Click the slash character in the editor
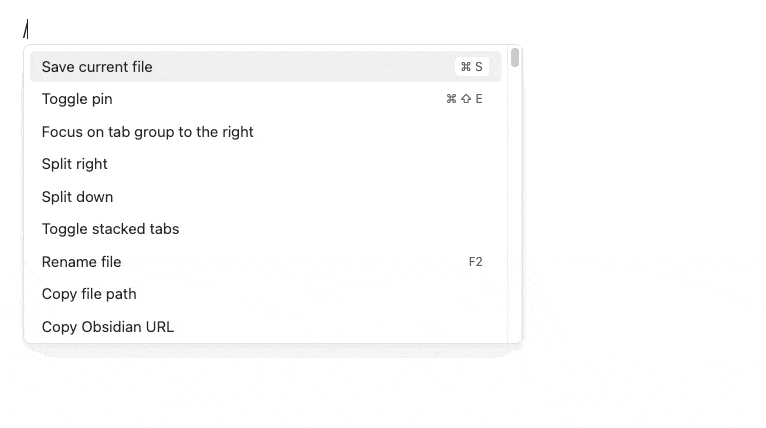This screenshot has width=766, height=428. [26, 30]
